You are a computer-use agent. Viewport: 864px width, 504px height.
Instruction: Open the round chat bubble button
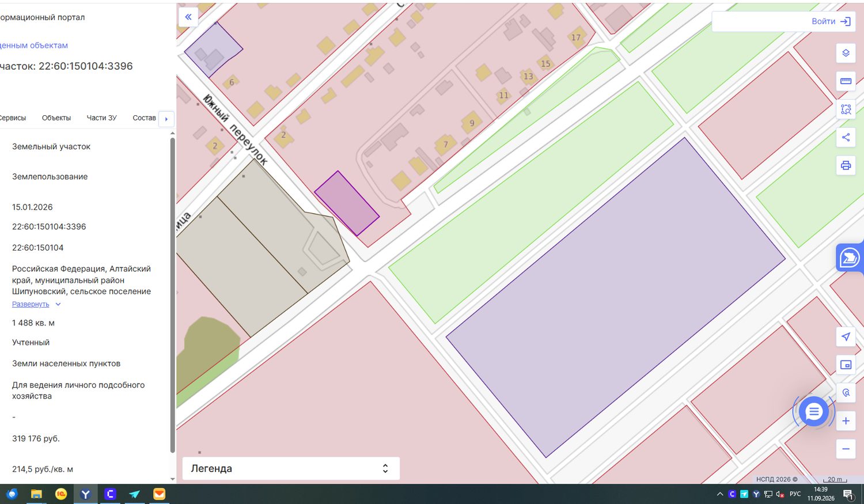(x=814, y=411)
